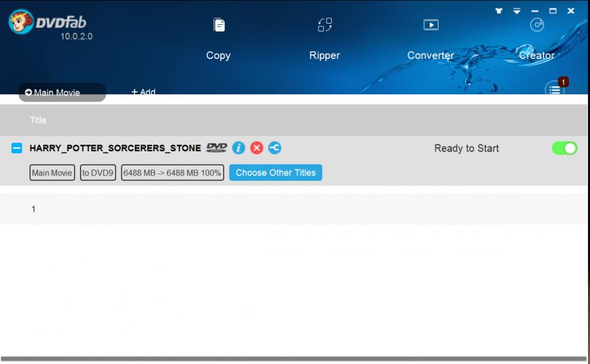Show source information via blue info icon
The width and height of the screenshot is (590, 364).
(x=239, y=148)
